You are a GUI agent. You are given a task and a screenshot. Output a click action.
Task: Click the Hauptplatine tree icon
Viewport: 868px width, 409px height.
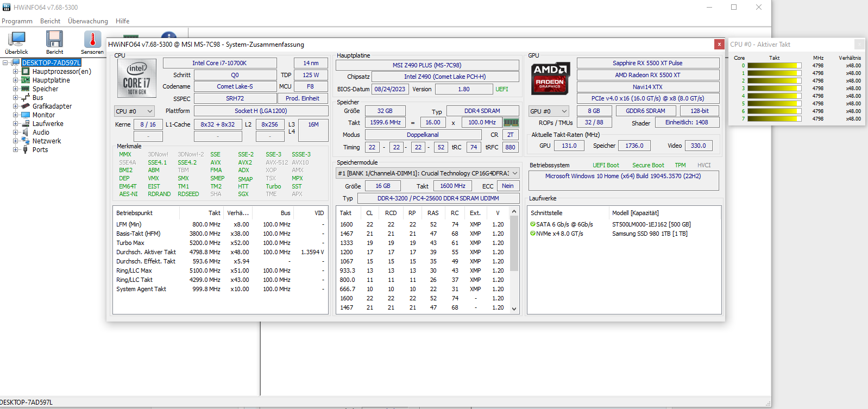[26, 80]
